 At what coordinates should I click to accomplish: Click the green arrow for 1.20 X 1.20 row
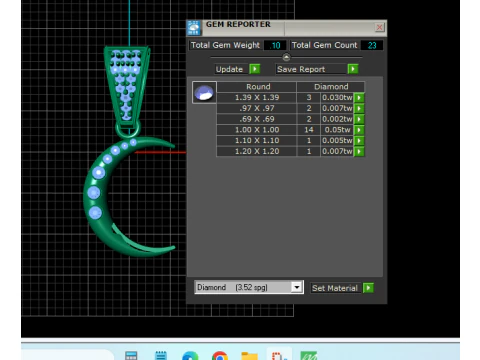tap(359, 152)
